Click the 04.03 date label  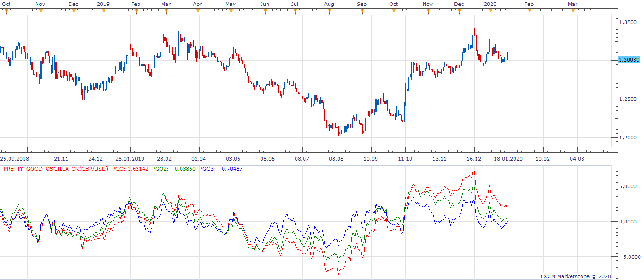tap(577, 159)
